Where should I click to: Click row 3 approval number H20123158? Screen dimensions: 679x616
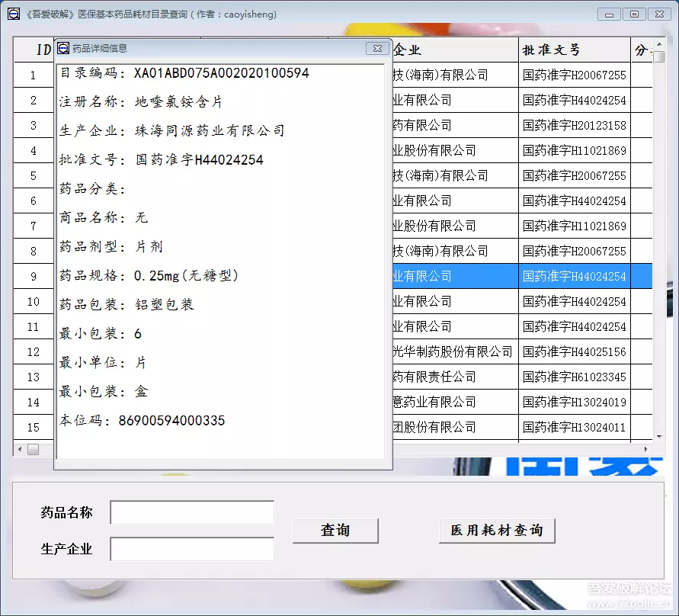pyautogui.click(x=574, y=125)
